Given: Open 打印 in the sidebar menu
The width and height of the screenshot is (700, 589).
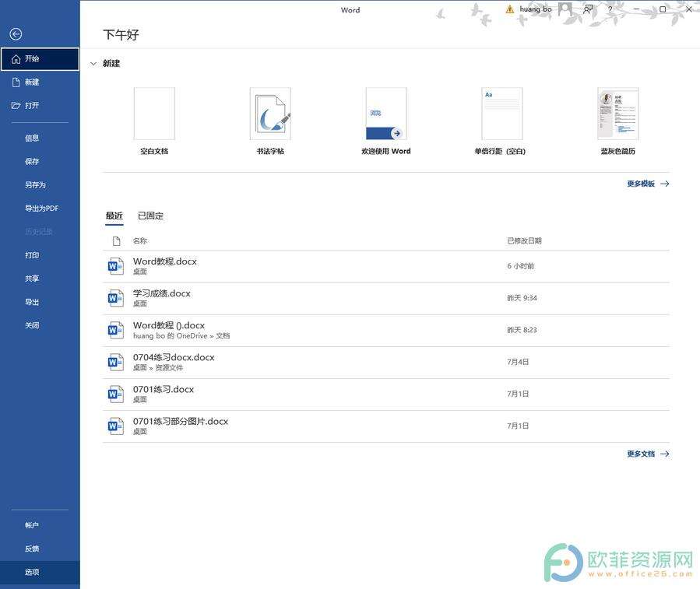Looking at the screenshot, I should coord(32,255).
